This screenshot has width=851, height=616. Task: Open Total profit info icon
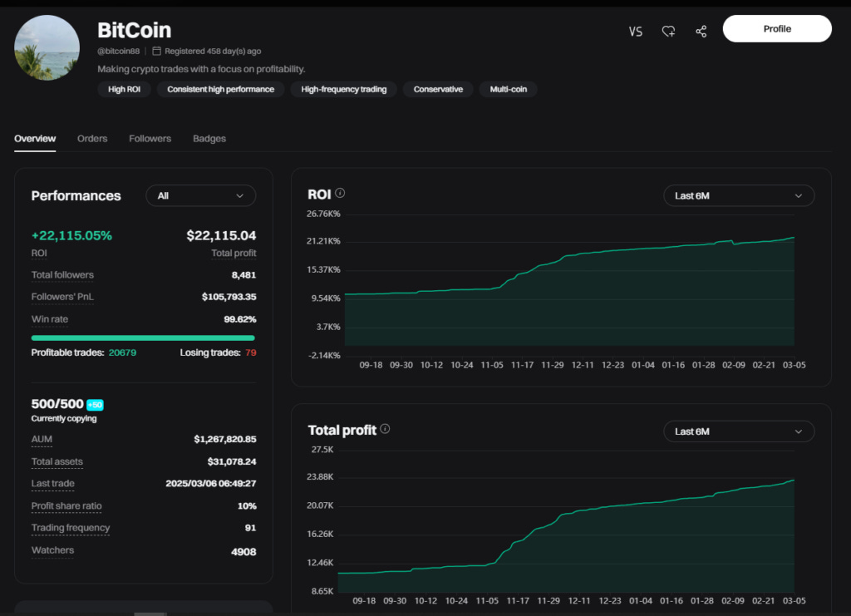coord(386,429)
